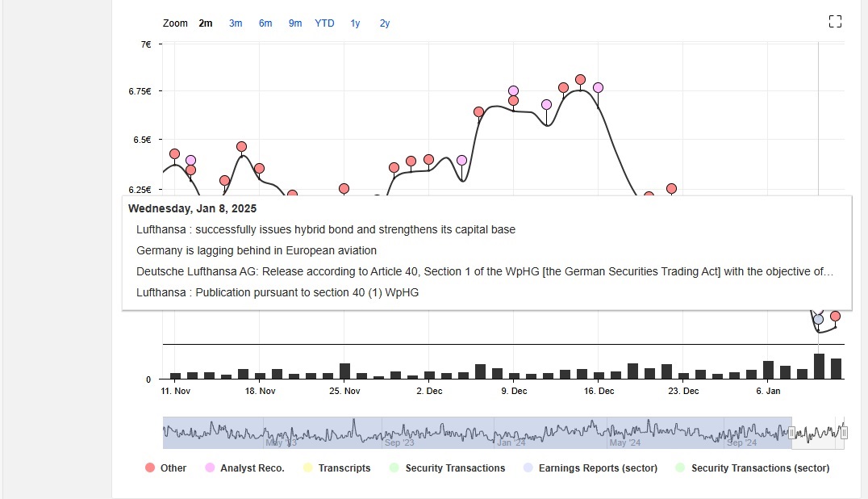Click the Deutsche Lufthansa AG Article 40 release headline

pyautogui.click(x=484, y=272)
